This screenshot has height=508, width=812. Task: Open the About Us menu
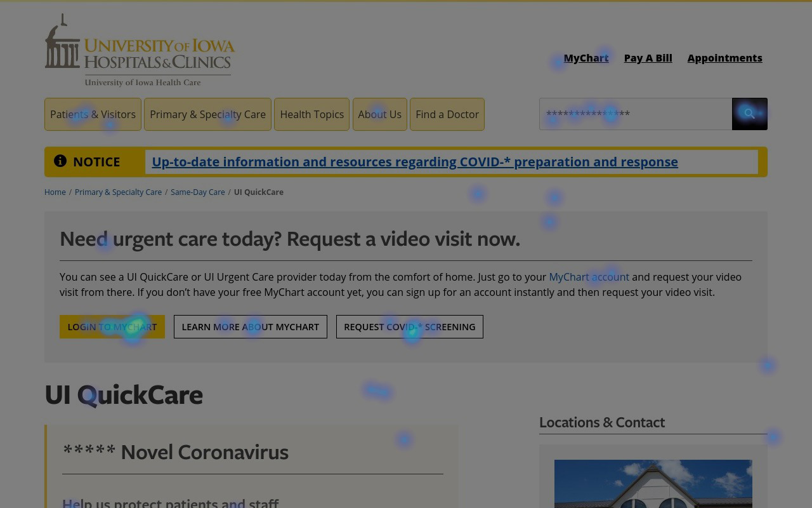coord(379,114)
